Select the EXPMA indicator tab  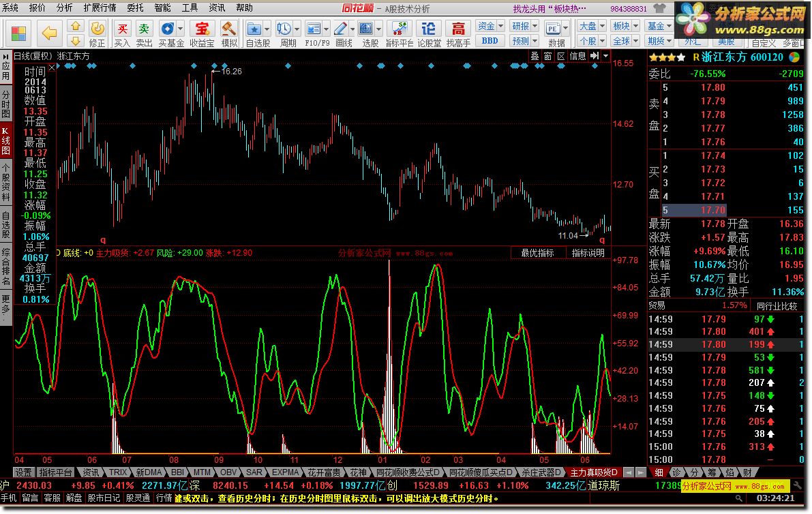pos(285,472)
